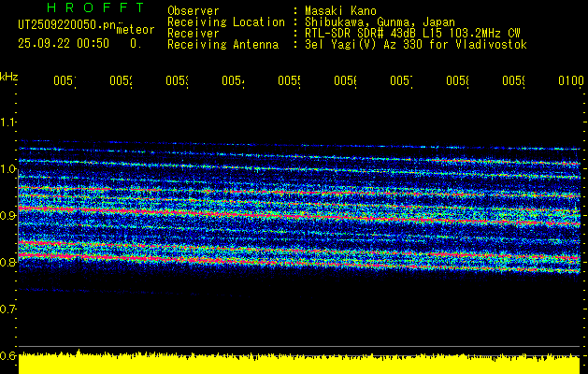This screenshot has width=588, height=374.
Task: Click the 0056 time marker
Action: coord(345,80)
